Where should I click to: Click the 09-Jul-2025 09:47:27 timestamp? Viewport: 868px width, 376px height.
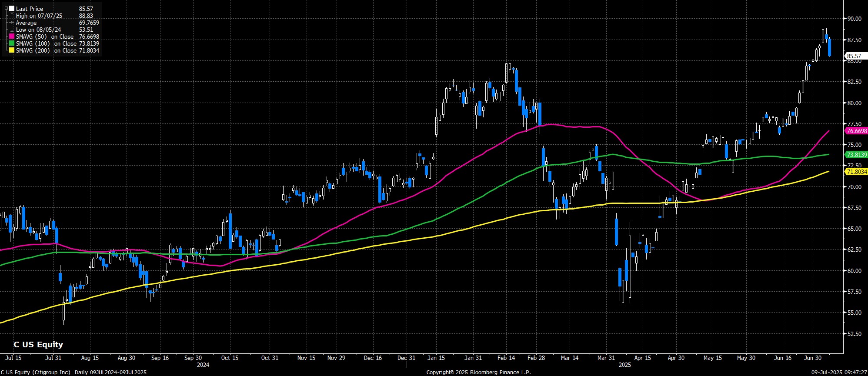click(839, 373)
